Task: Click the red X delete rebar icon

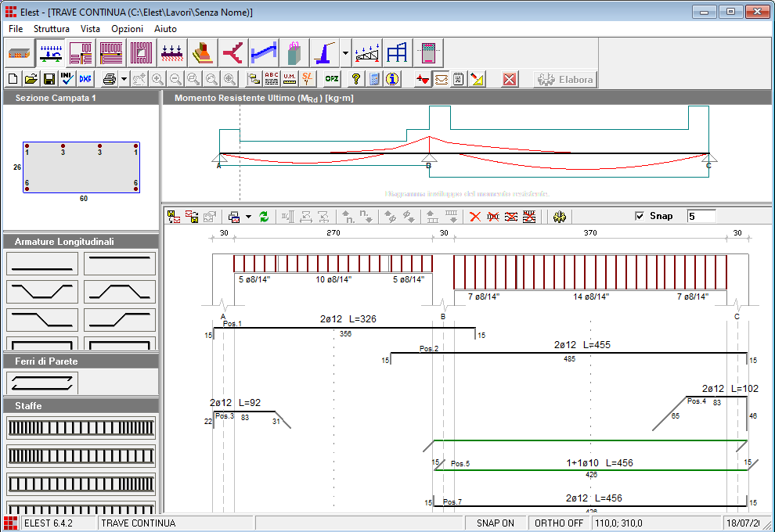Action: click(474, 217)
